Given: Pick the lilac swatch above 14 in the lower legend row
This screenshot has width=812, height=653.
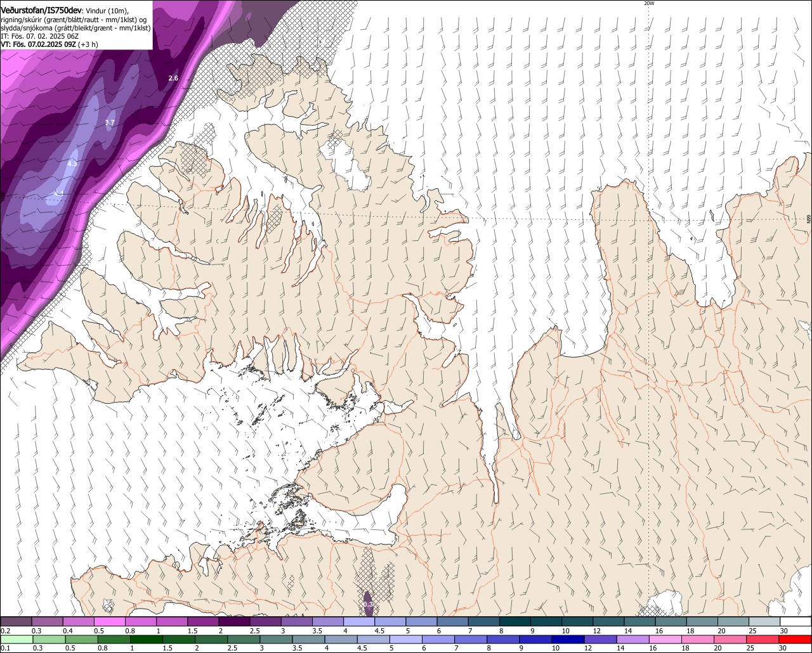Looking at the screenshot, I should (633, 640).
